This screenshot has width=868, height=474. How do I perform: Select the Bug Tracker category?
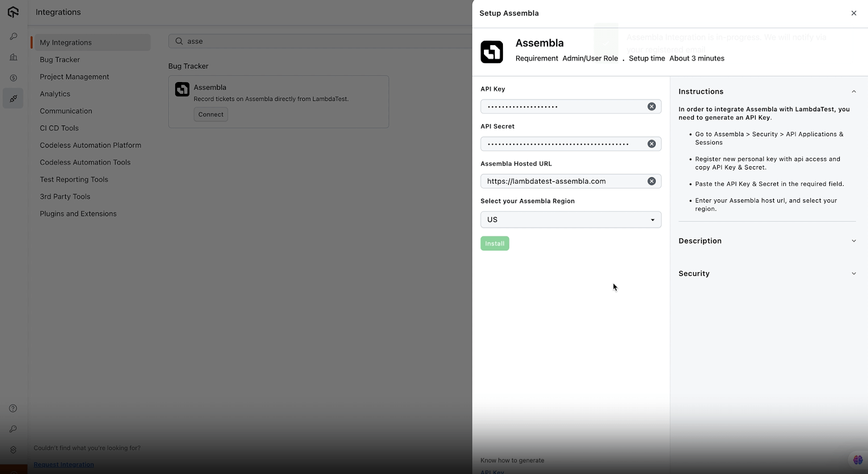point(60,60)
